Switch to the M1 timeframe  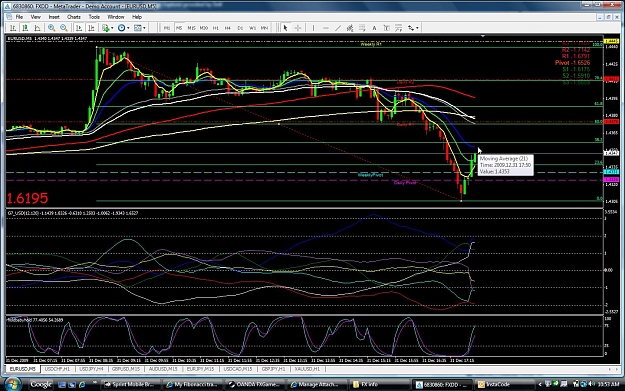(167, 28)
